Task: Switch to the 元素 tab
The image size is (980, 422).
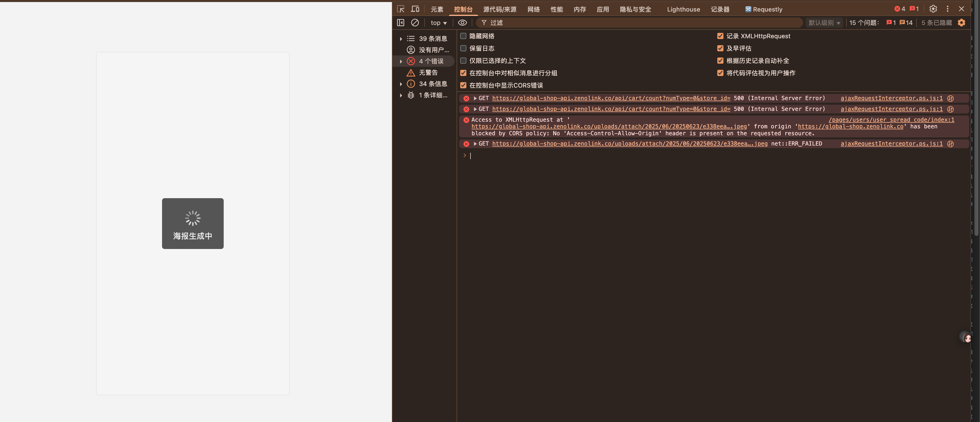Action: 437,9
